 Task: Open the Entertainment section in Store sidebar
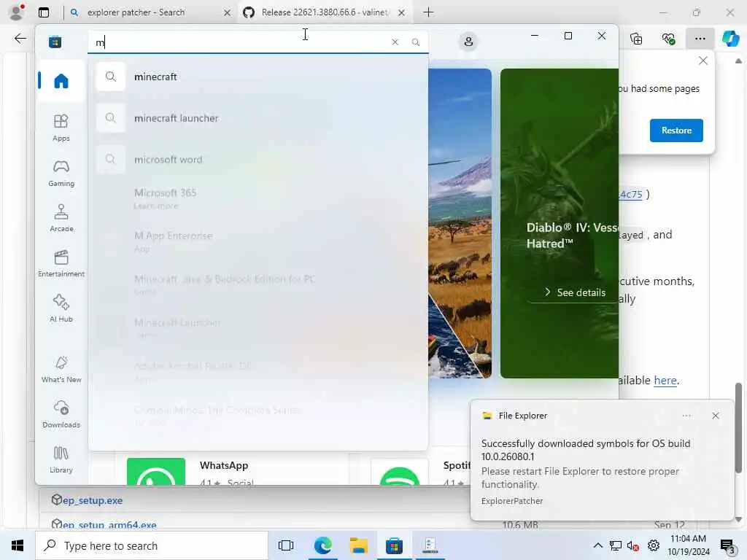coord(61,263)
